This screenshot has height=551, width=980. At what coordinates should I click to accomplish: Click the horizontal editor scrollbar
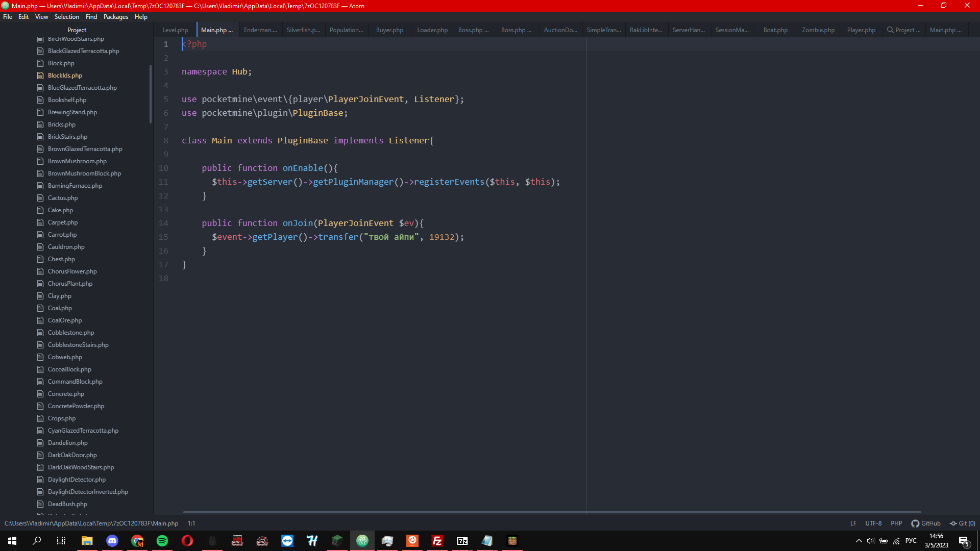(551, 512)
